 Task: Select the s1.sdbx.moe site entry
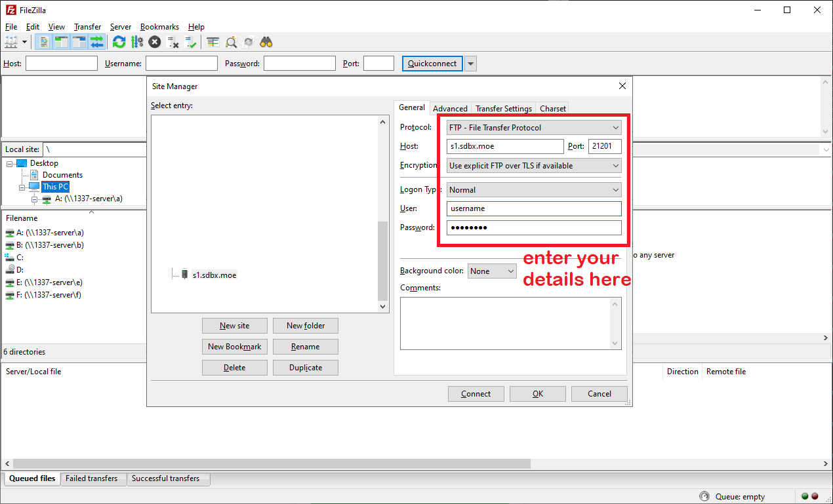214,275
